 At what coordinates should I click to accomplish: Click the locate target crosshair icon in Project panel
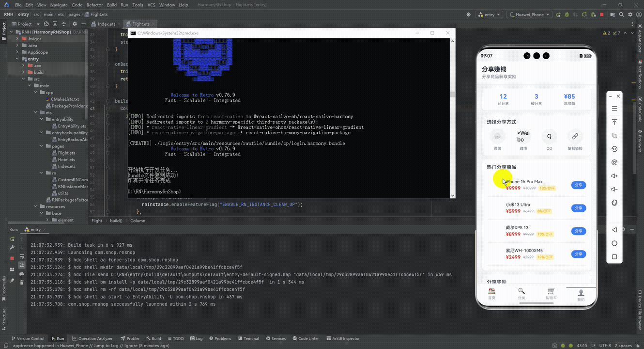[46, 24]
